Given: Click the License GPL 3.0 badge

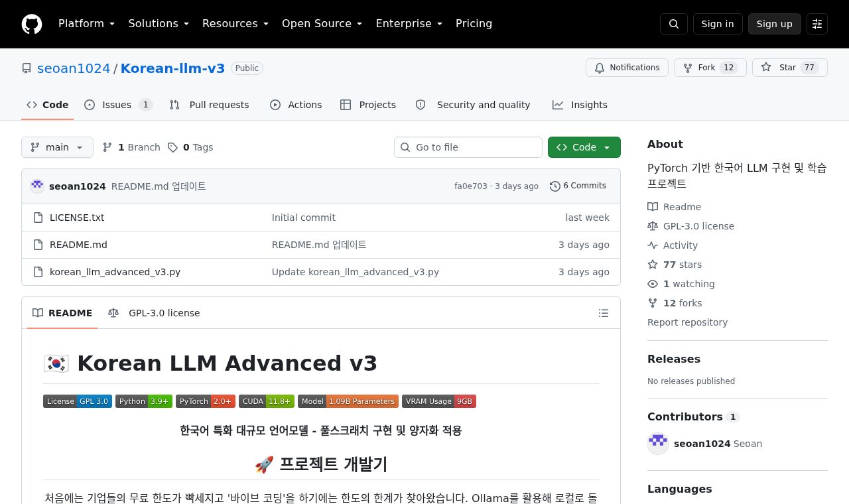Looking at the screenshot, I should click(78, 401).
